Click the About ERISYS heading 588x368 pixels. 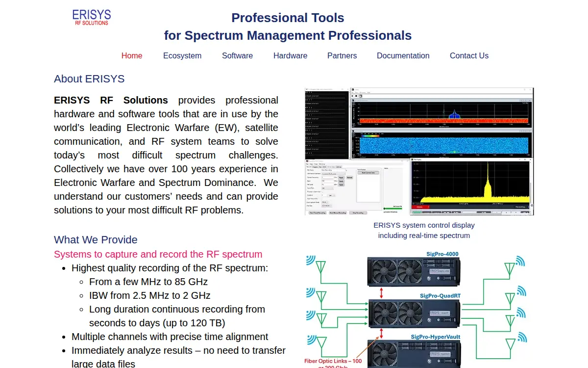[x=89, y=79]
